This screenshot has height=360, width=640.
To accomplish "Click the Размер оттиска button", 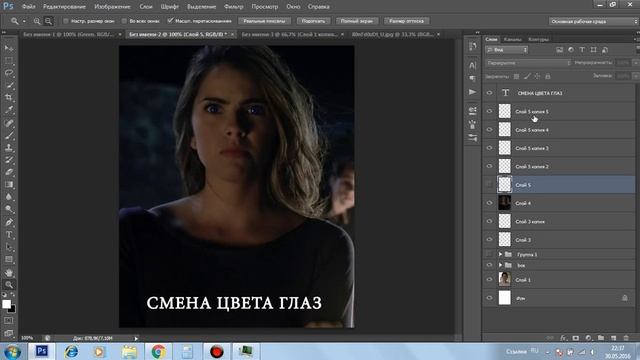I will click(x=406, y=21).
